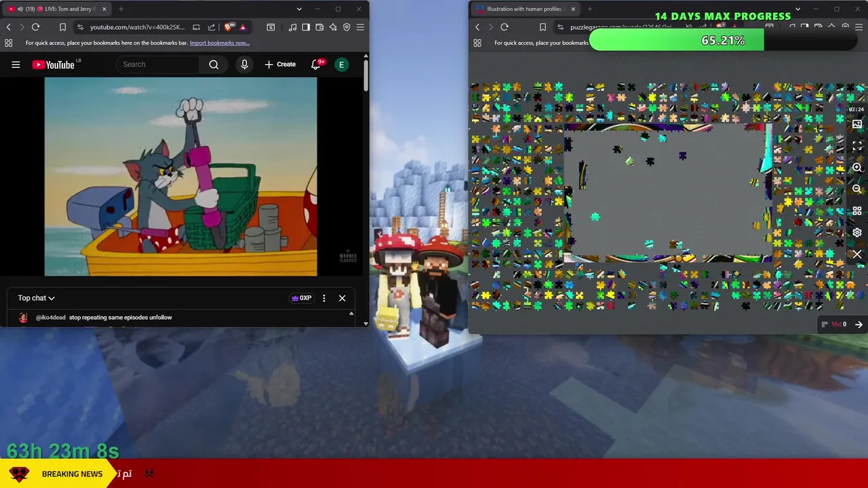Open Brave Shields lion icon in YouTube window
The width and height of the screenshot is (868, 488).
pyautogui.click(x=229, y=27)
